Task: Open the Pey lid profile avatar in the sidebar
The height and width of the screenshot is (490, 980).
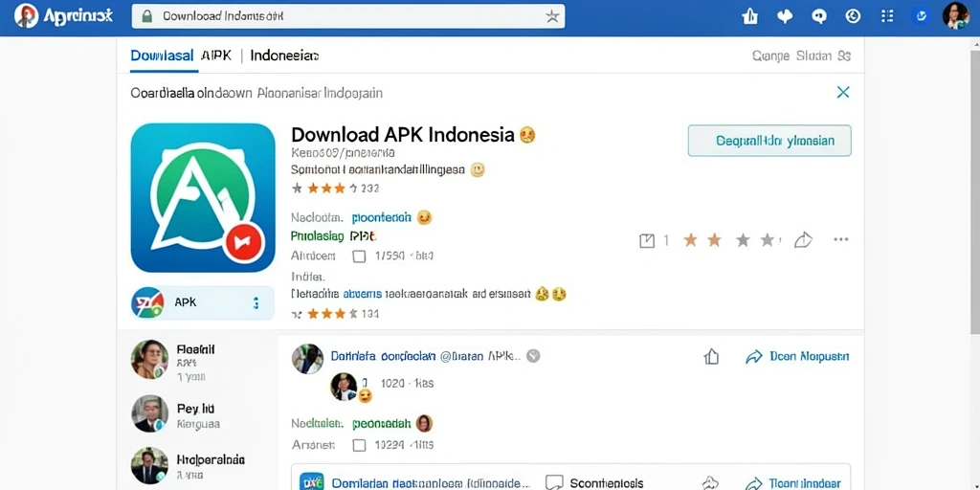Action: coord(149,413)
